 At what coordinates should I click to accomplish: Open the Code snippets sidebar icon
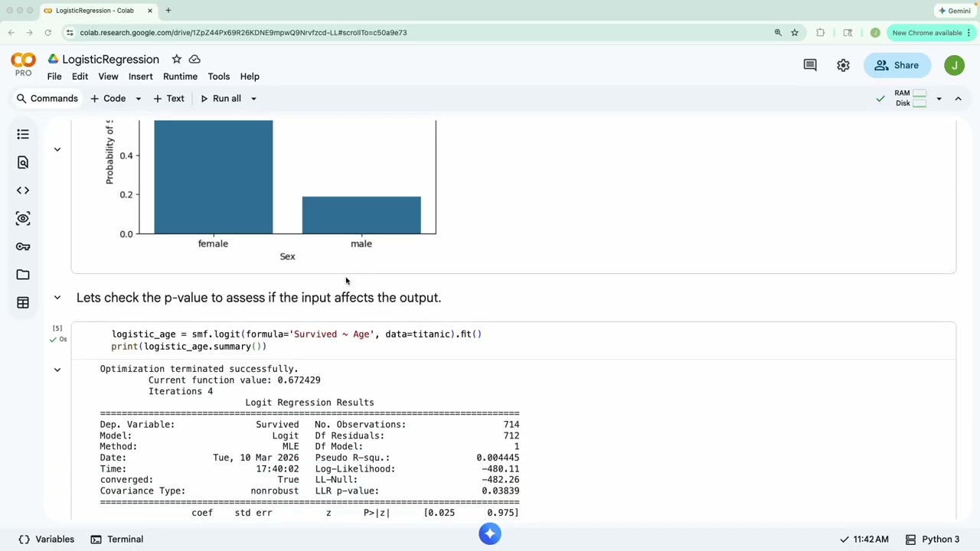(x=23, y=191)
